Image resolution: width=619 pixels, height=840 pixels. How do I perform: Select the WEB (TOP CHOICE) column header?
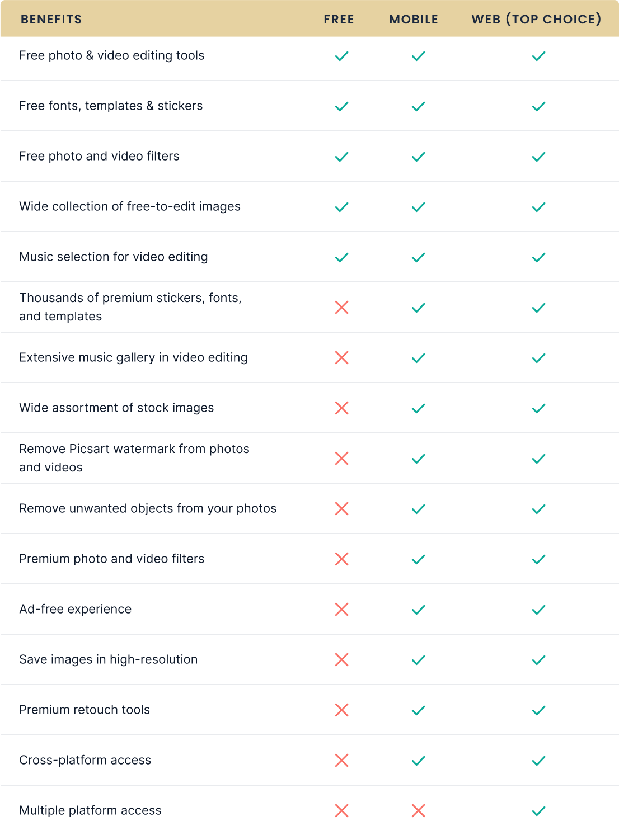coord(536,19)
